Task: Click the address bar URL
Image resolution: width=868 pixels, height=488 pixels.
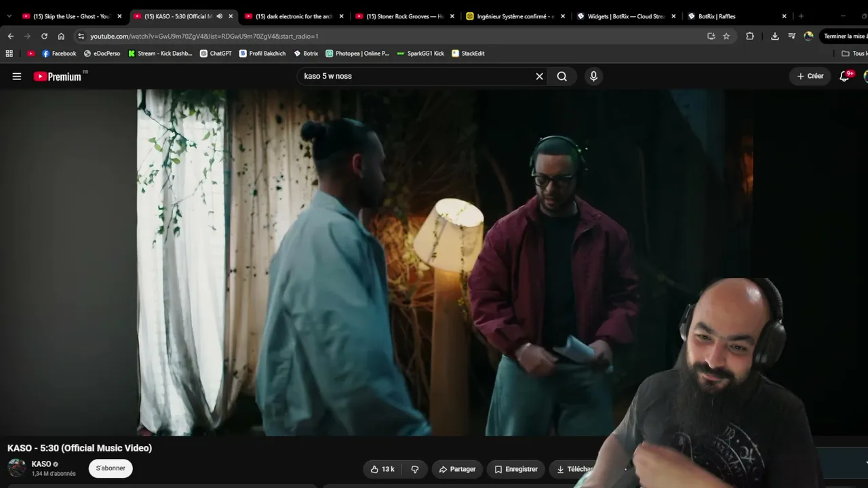Action: pos(204,37)
